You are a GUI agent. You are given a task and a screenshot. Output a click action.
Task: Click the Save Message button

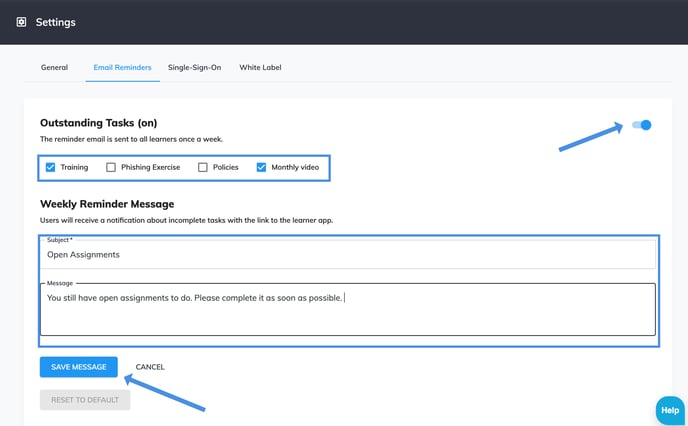[x=79, y=367]
